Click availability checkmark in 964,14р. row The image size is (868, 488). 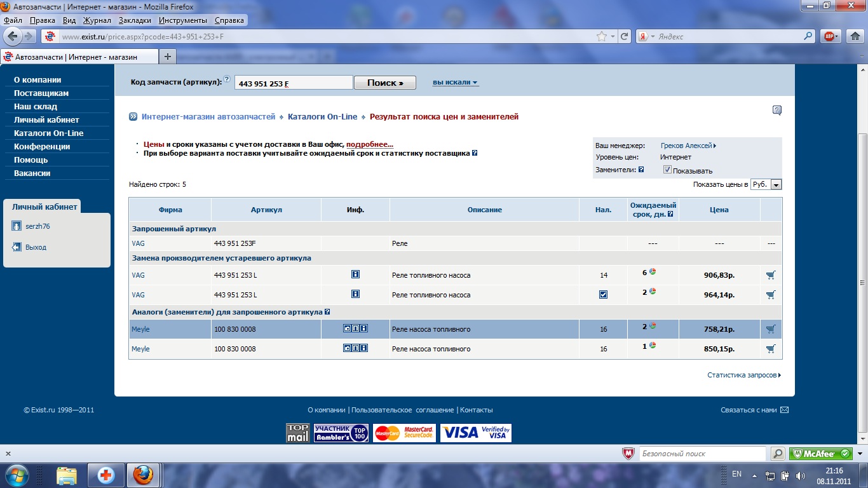(603, 295)
